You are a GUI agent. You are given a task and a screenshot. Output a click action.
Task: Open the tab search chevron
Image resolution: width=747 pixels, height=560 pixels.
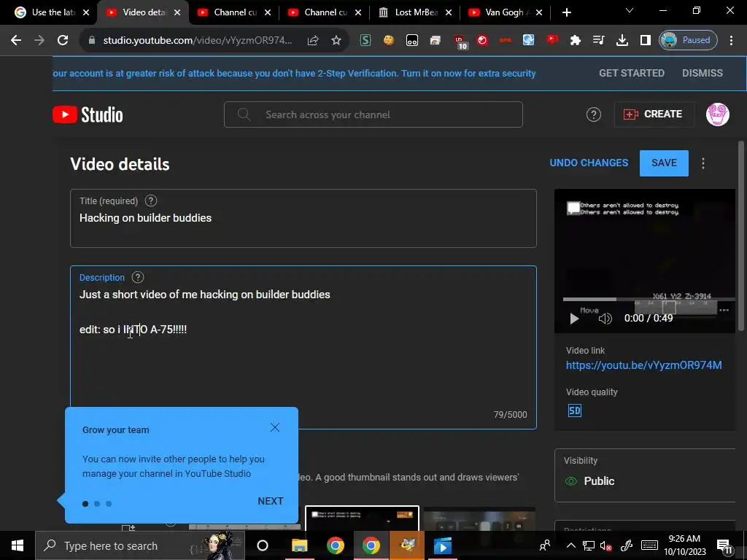(630, 10)
